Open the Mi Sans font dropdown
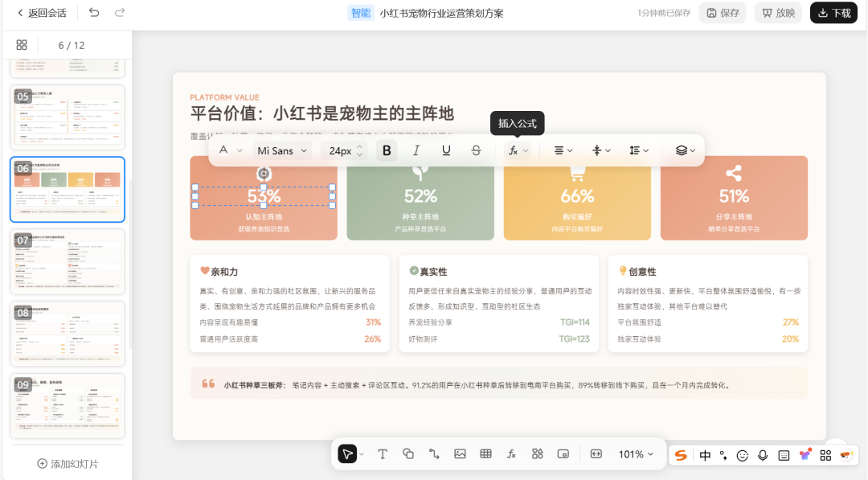 point(282,150)
